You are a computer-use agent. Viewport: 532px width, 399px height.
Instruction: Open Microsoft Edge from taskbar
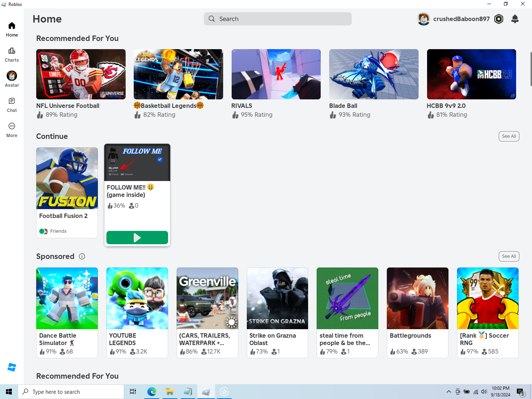pos(151,392)
